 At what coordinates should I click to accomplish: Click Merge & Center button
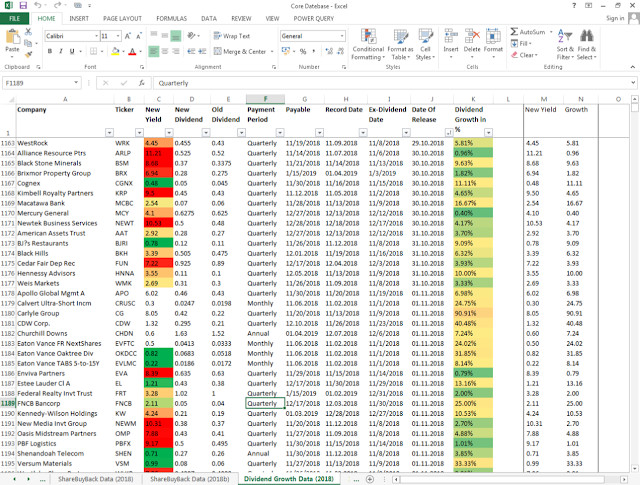tap(240, 51)
